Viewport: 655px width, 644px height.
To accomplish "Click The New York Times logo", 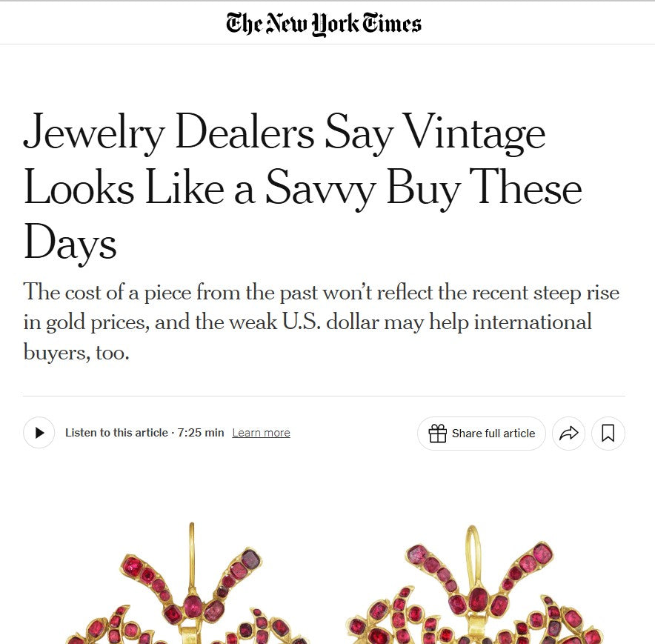I will 324,24.
